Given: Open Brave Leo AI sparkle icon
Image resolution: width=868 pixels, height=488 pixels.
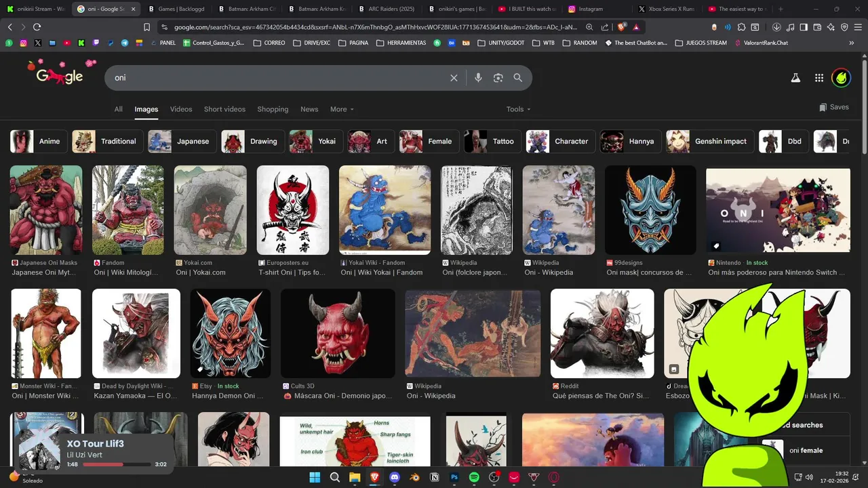Looking at the screenshot, I should pyautogui.click(x=831, y=27).
